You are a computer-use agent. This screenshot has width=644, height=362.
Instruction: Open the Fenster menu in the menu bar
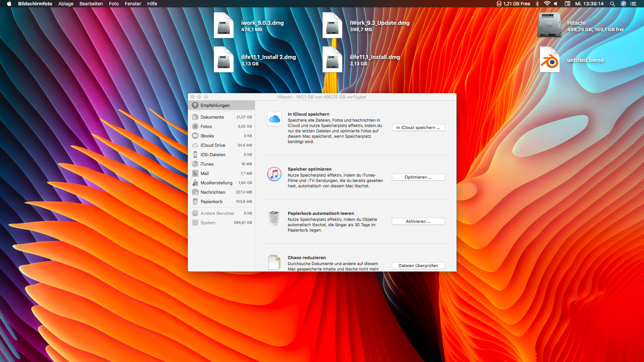point(133,4)
